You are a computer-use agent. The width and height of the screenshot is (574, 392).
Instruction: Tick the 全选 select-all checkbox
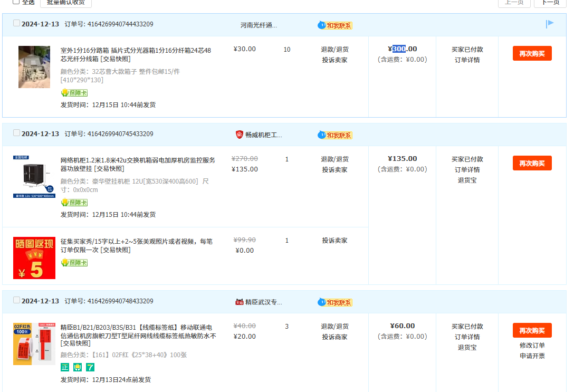[16, 2]
